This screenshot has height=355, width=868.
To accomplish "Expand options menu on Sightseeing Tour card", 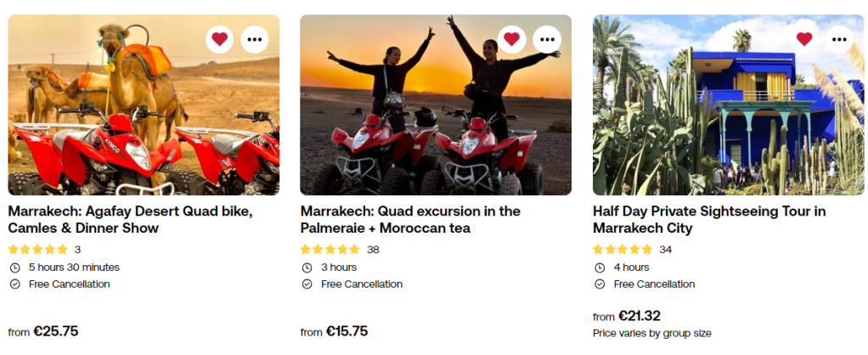I will [x=839, y=39].
